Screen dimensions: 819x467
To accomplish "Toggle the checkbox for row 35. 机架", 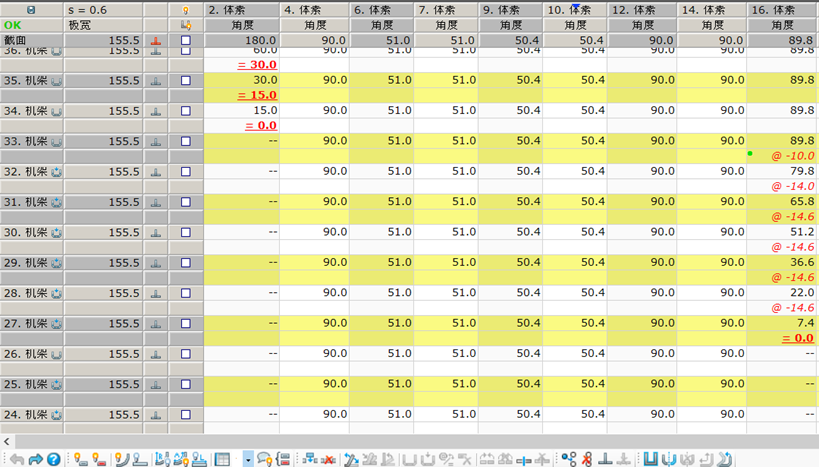I will pyautogui.click(x=186, y=80).
